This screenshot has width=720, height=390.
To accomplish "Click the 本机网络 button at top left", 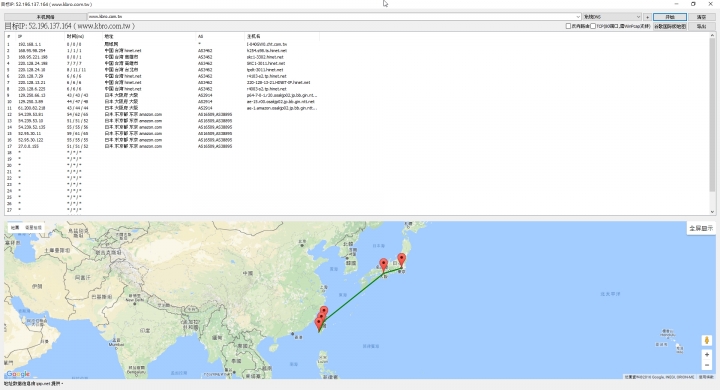I will coord(45,17).
